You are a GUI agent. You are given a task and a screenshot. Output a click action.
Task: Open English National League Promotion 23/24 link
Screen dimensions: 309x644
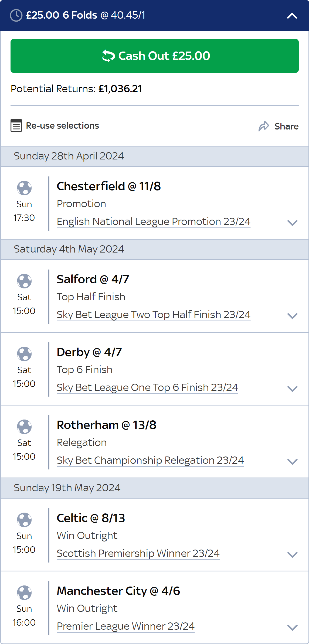[x=154, y=222]
